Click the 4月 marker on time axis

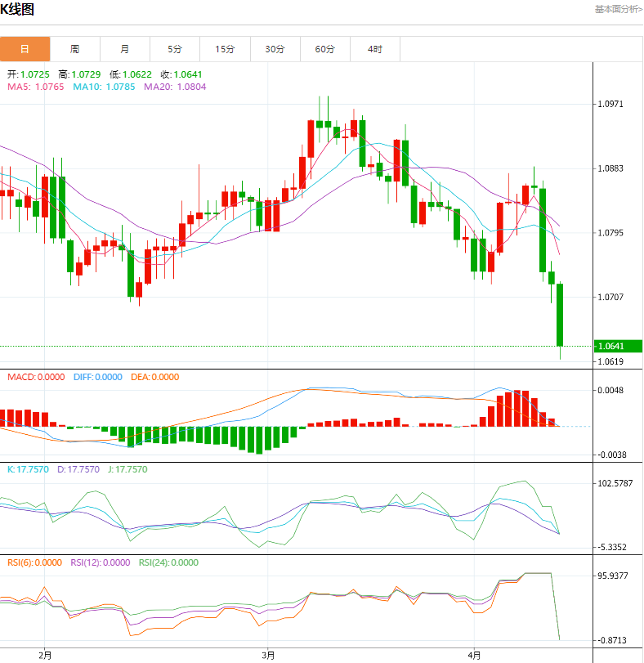tap(474, 655)
